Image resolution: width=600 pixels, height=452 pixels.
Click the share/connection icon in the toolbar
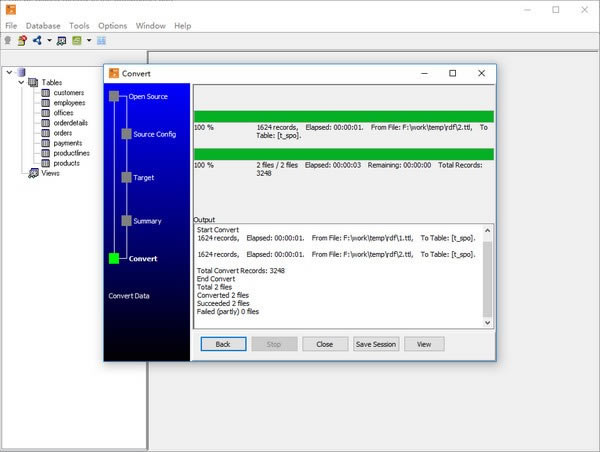click(37, 40)
